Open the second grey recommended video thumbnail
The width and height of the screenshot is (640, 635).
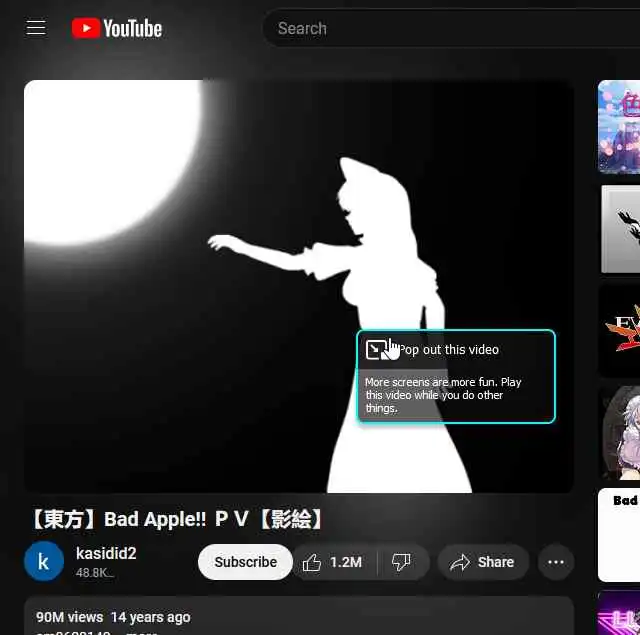620,229
